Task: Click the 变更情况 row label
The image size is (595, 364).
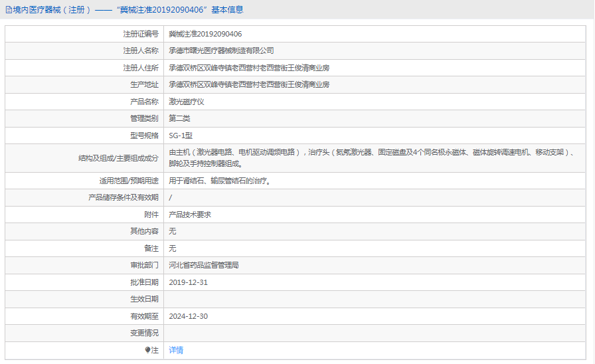Action: (144, 333)
